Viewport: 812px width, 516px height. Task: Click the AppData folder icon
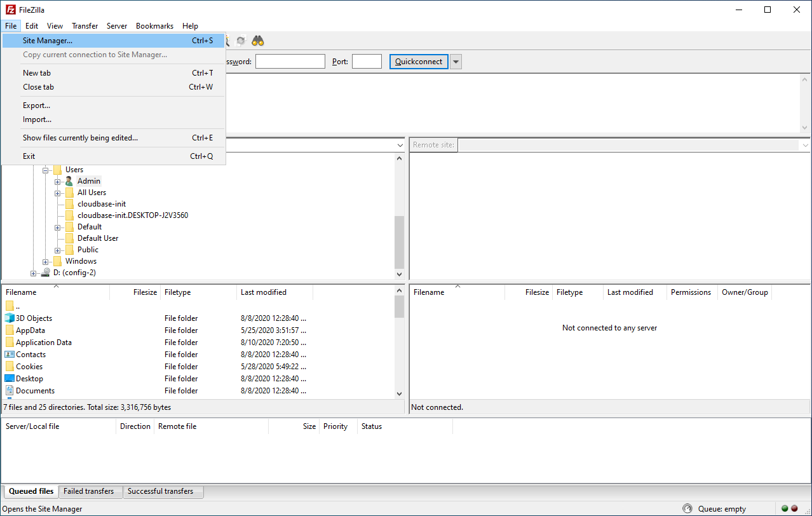(x=10, y=330)
